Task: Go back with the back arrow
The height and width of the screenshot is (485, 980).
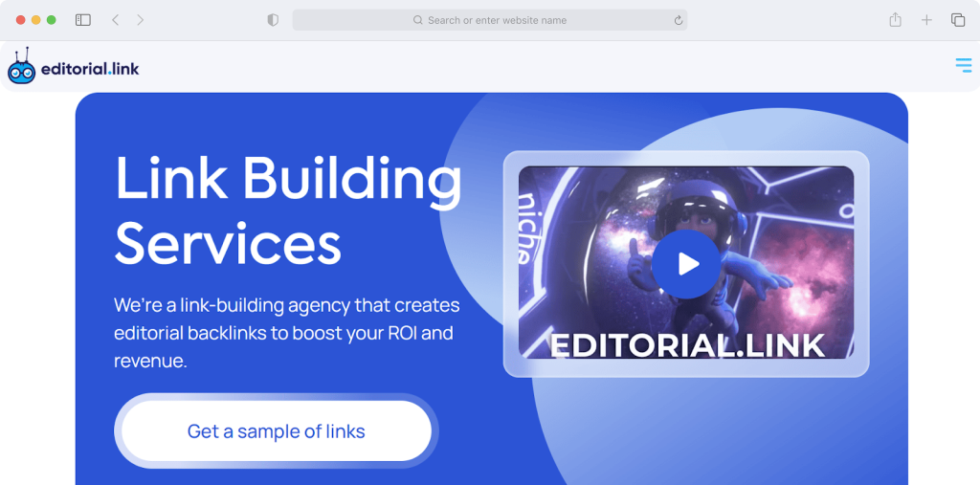Action: [115, 20]
